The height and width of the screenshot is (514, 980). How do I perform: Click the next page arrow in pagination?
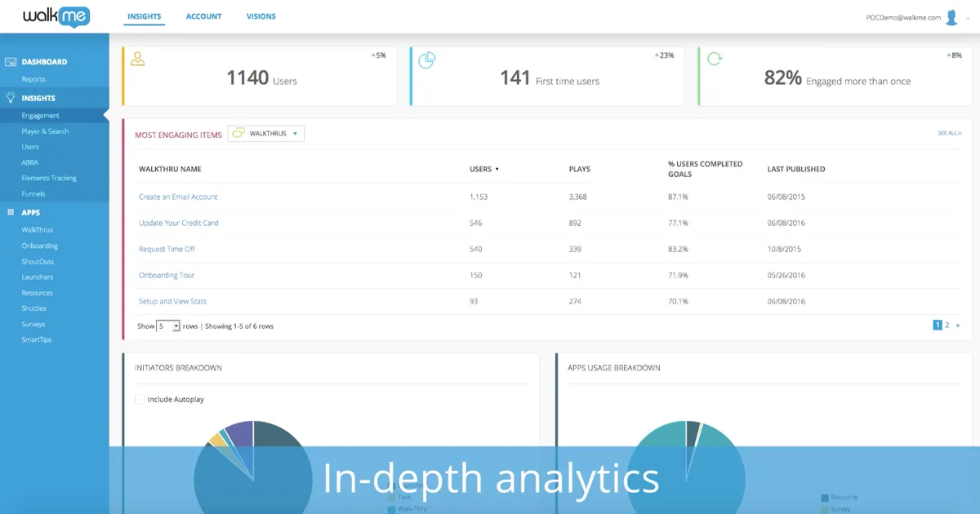958,325
